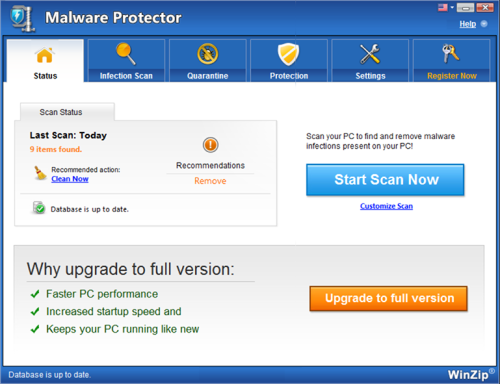500x384 pixels.
Task: Click the orange Recommendations warning icon
Action: pyautogui.click(x=210, y=145)
